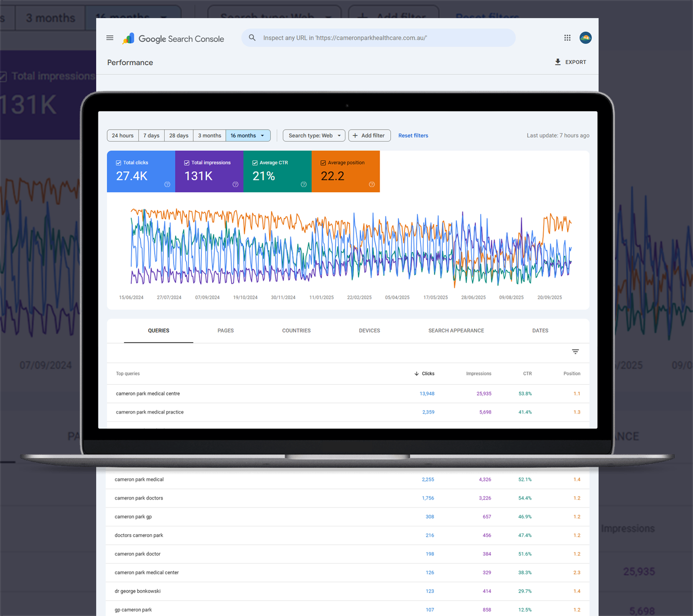Click the Performance page heading
This screenshot has height=616, width=693.
130,63
